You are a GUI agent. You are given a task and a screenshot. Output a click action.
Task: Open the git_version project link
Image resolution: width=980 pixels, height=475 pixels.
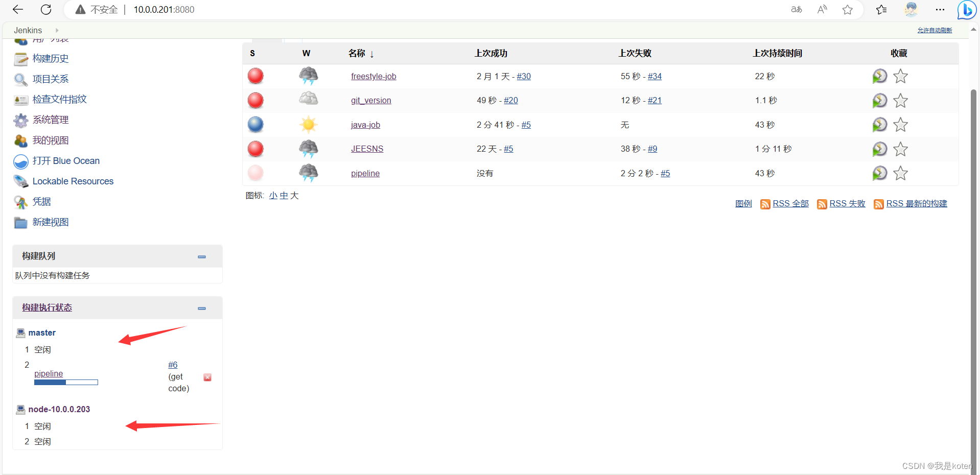(371, 100)
